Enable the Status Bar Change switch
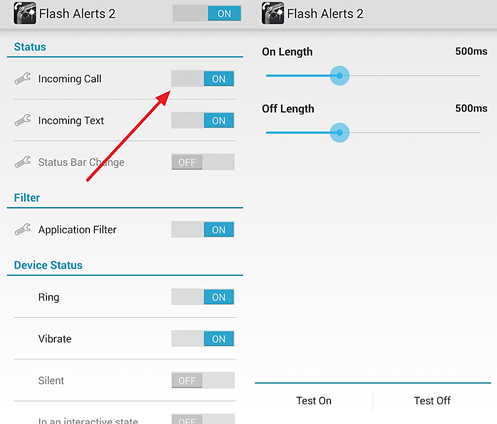Image resolution: width=497 pixels, height=424 pixels. point(203,162)
